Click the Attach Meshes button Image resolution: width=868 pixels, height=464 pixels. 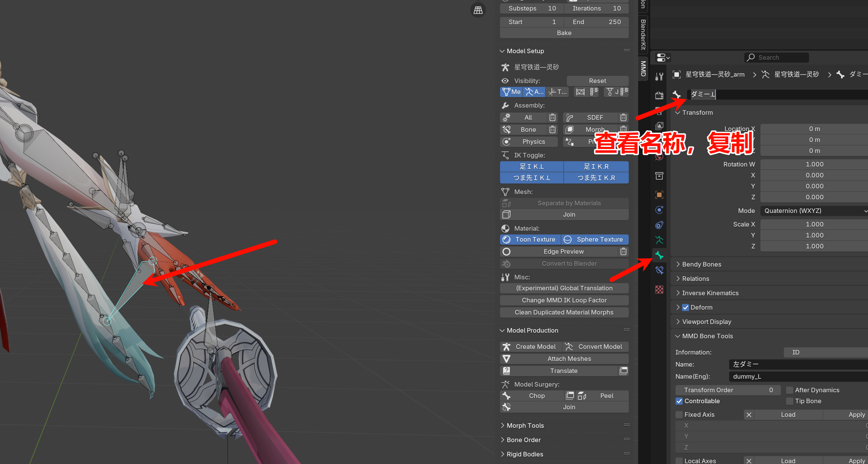(x=564, y=359)
